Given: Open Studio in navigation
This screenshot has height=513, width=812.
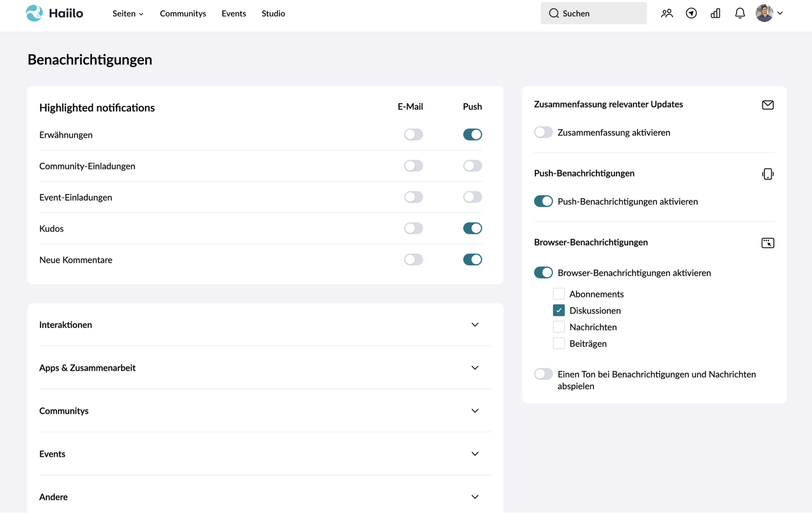Looking at the screenshot, I should point(273,13).
